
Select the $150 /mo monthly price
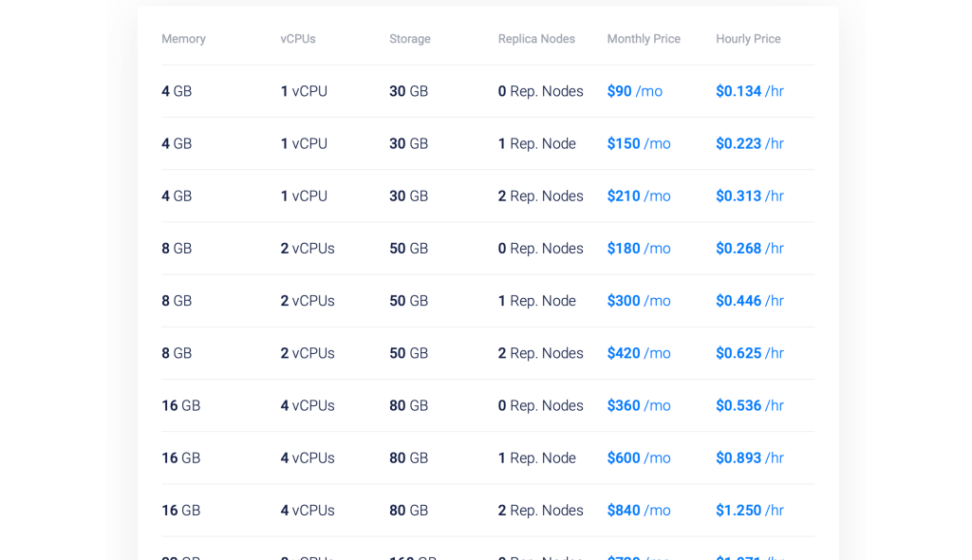639,144
